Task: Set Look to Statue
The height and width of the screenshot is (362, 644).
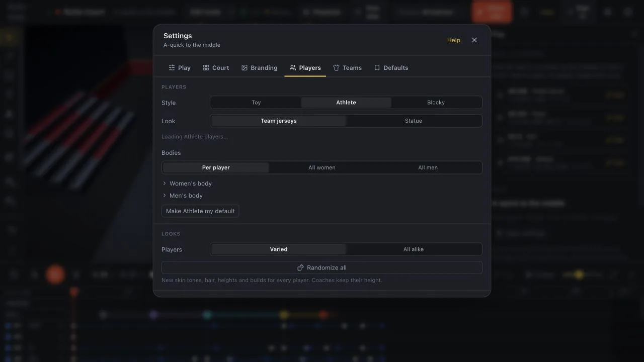Action: click(414, 121)
